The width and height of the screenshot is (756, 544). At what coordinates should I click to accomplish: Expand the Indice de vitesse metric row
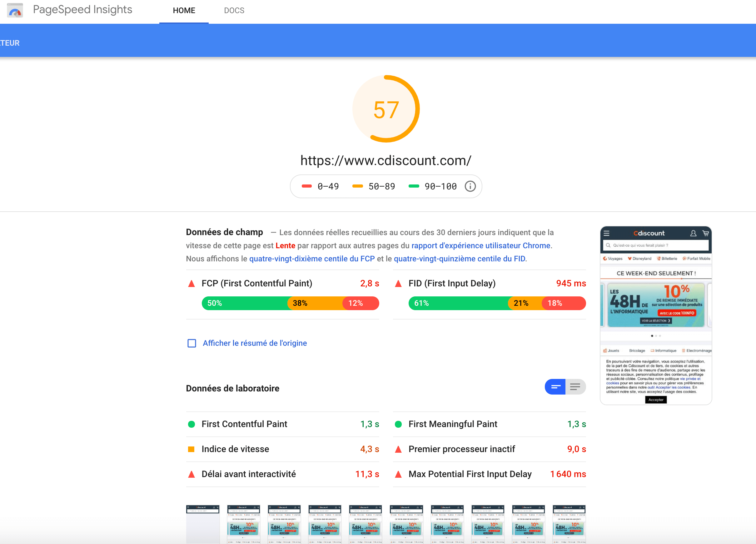(235, 449)
